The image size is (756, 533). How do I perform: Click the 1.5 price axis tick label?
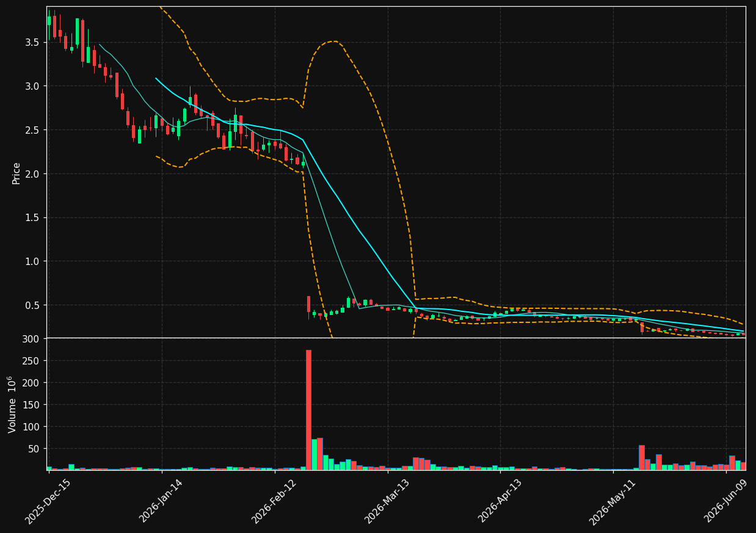click(34, 218)
